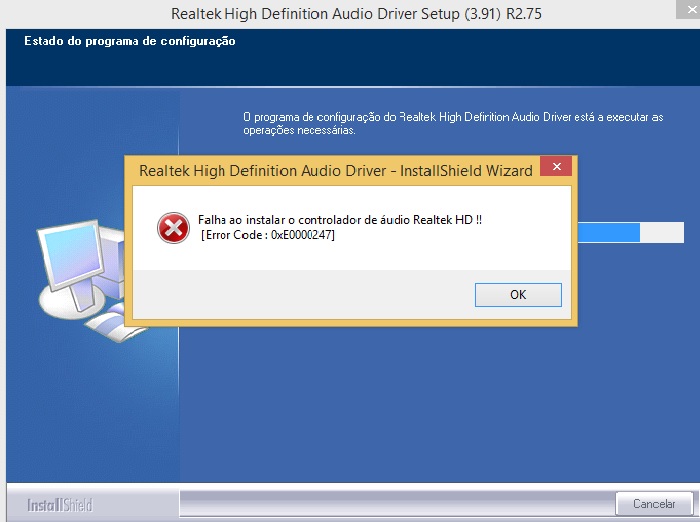Click the installation progress bar

click(631, 232)
